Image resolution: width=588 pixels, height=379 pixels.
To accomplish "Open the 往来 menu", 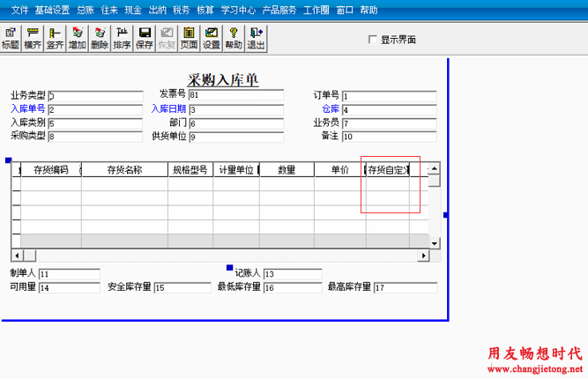I will point(109,10).
